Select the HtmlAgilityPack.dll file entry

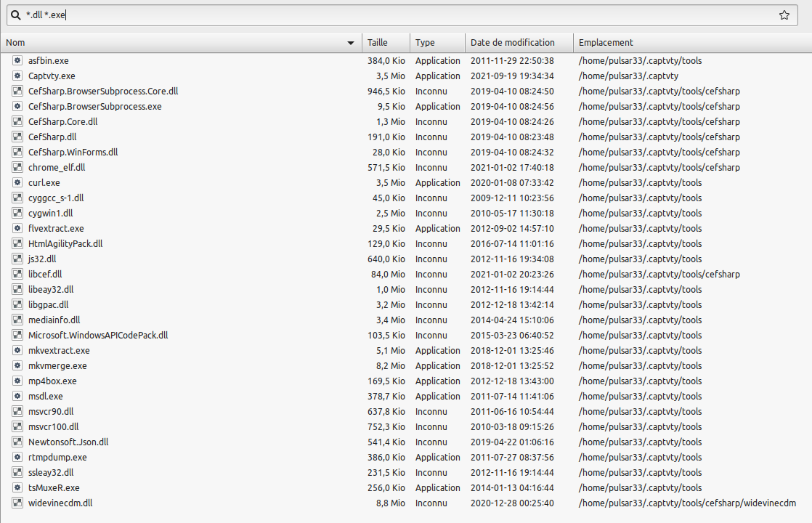point(65,244)
